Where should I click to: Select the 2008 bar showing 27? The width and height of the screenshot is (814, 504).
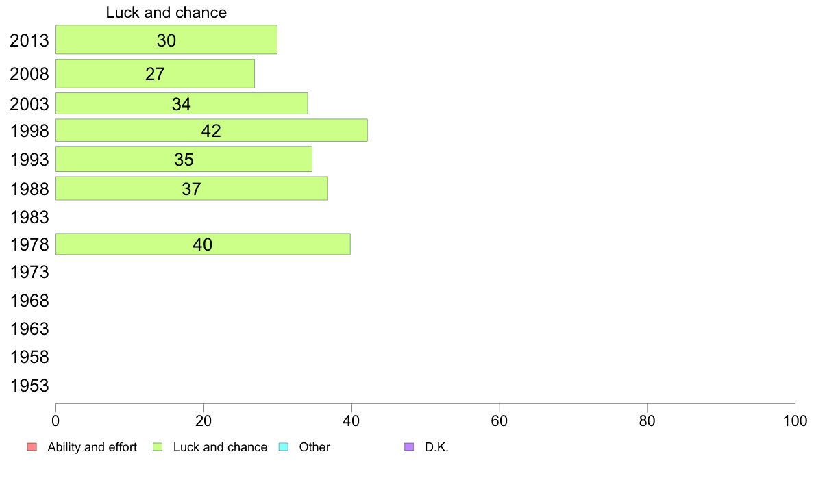156,74
